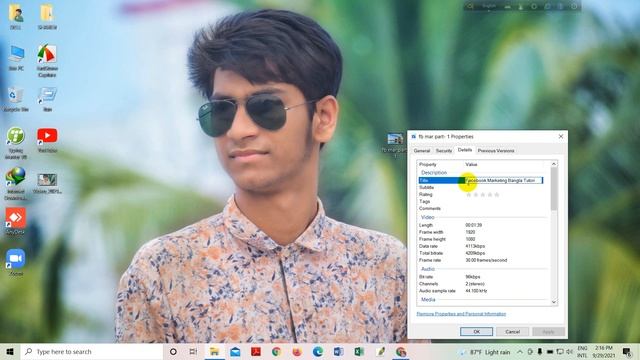The width and height of the screenshot is (640, 360).
Task: Select the fb mar part-1 video file on desktop
Action: (394, 144)
